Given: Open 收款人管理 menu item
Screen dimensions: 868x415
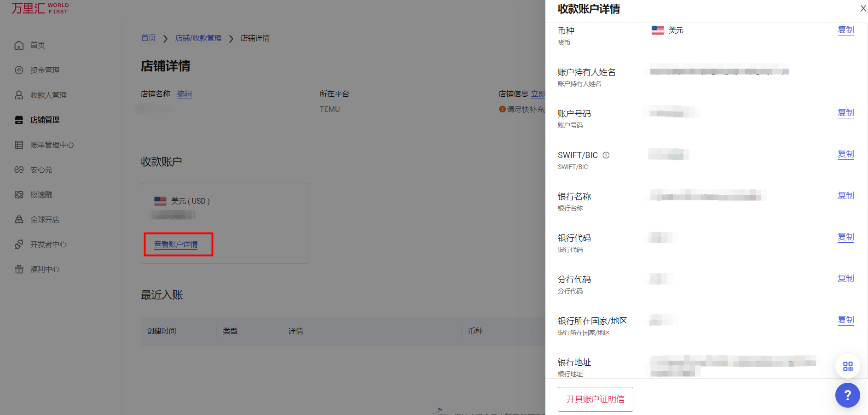Looking at the screenshot, I should [x=49, y=95].
